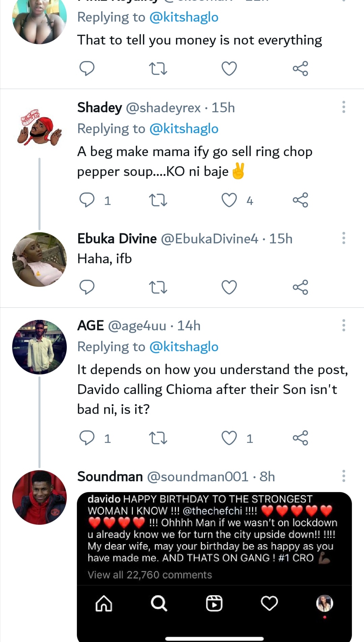
Task: Open Ebuka Divine's profile avatar
Action: tap(39, 259)
